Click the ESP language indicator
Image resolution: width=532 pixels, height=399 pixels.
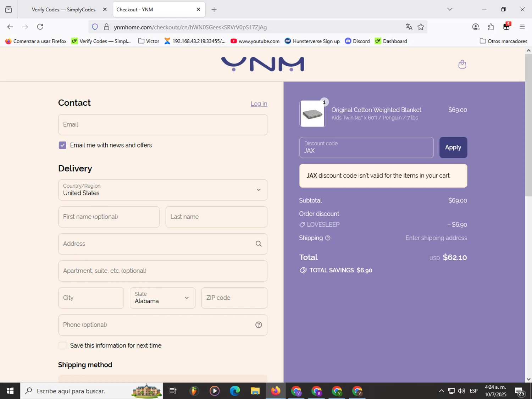[473, 391]
